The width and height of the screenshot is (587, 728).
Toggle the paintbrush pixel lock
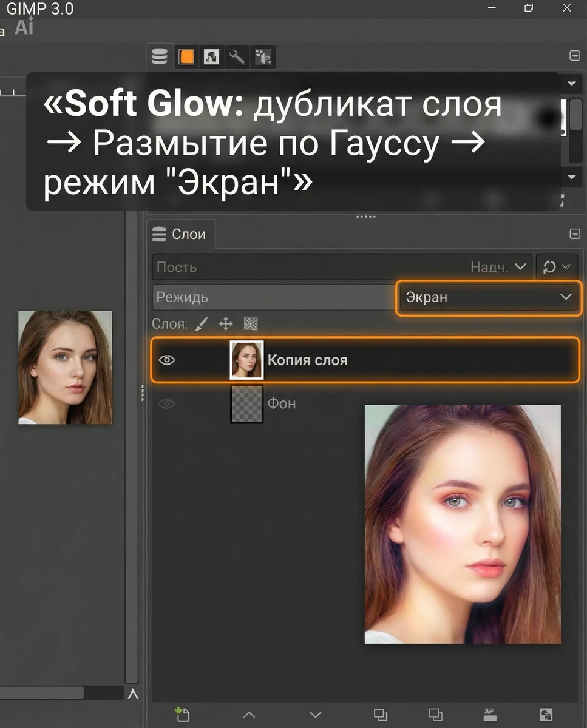[x=202, y=324]
